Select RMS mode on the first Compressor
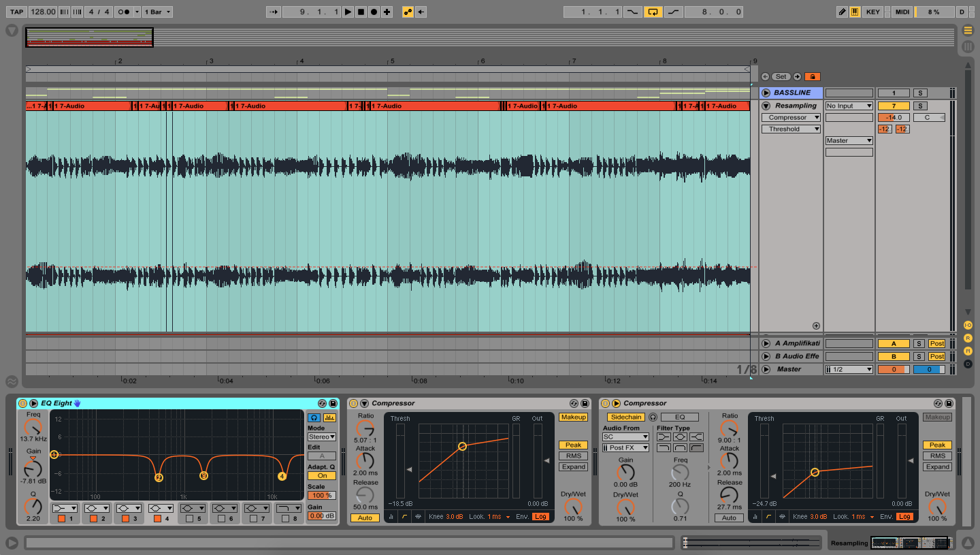Image resolution: width=980 pixels, height=555 pixels. click(x=573, y=456)
